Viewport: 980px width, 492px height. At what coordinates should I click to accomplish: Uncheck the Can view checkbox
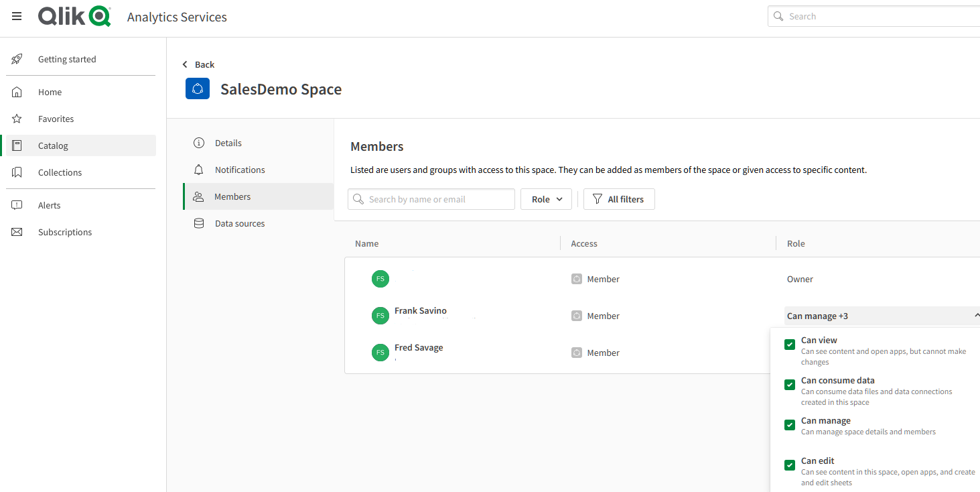[x=790, y=345]
